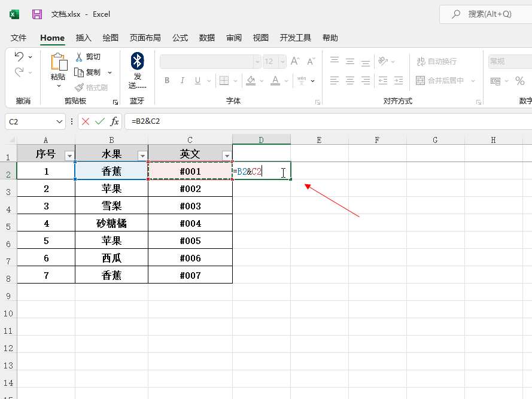Click the Decrease Font Size icon
The height and width of the screenshot is (399, 532).
point(311,62)
